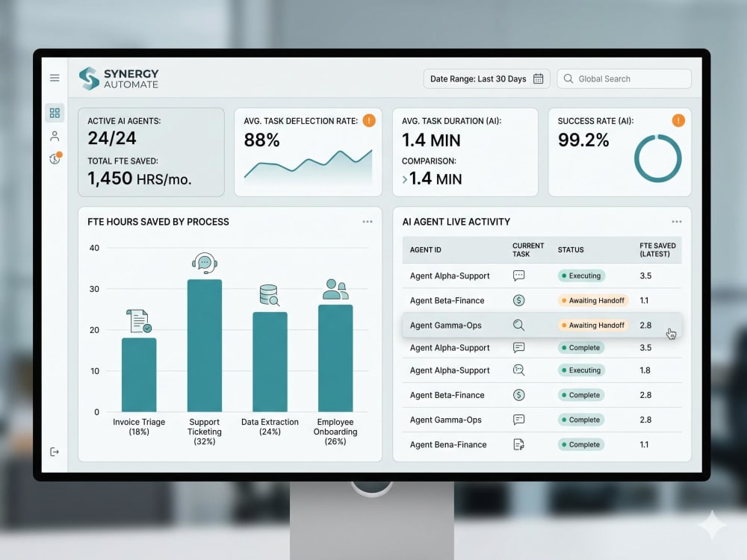Click the "AI AGENT LIVE ACTIVITY" title
The height and width of the screenshot is (560, 747).
[x=456, y=222]
